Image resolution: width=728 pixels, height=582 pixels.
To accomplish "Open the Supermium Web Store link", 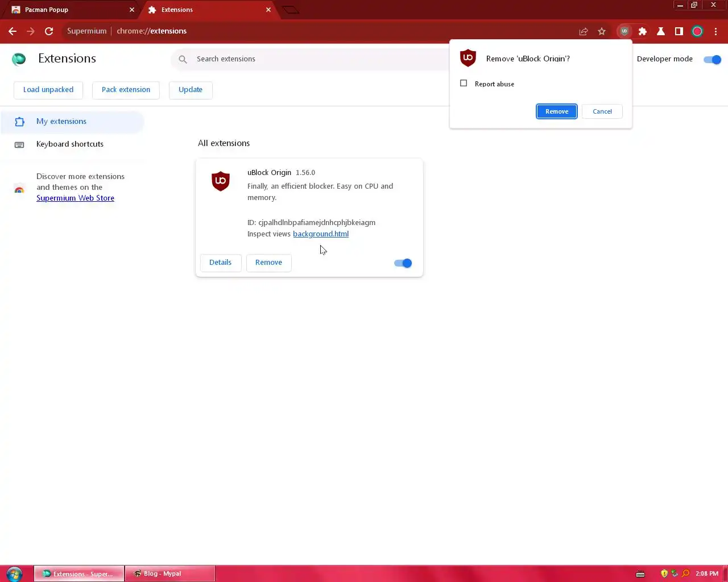I will [75, 198].
